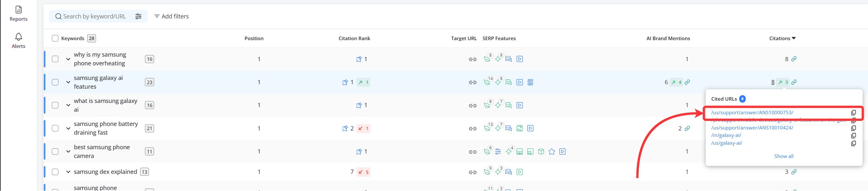Expand 'samsung galaxy ai features' row

68,82
